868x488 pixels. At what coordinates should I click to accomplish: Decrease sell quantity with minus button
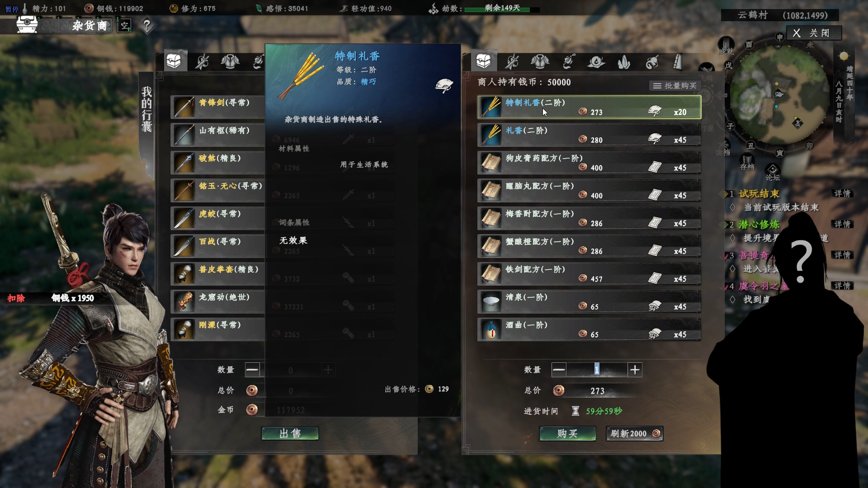(252, 370)
